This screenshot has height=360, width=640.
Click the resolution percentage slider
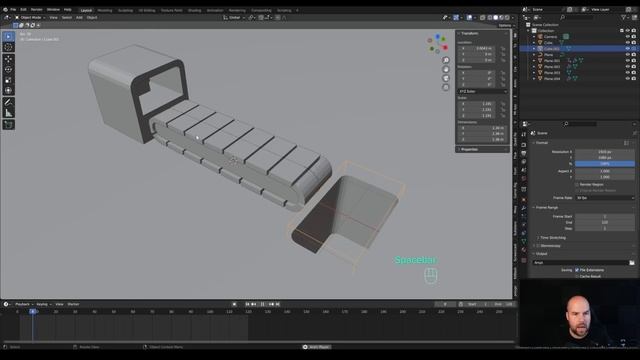point(605,164)
